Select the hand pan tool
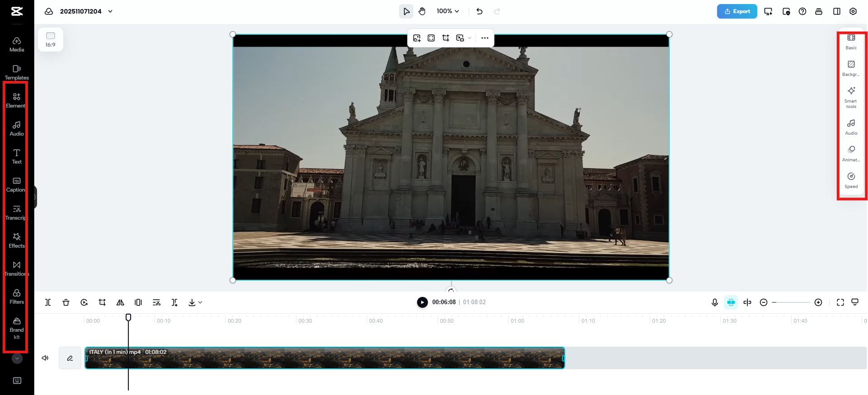Screen dimensions: 868x395 (x=422, y=11)
